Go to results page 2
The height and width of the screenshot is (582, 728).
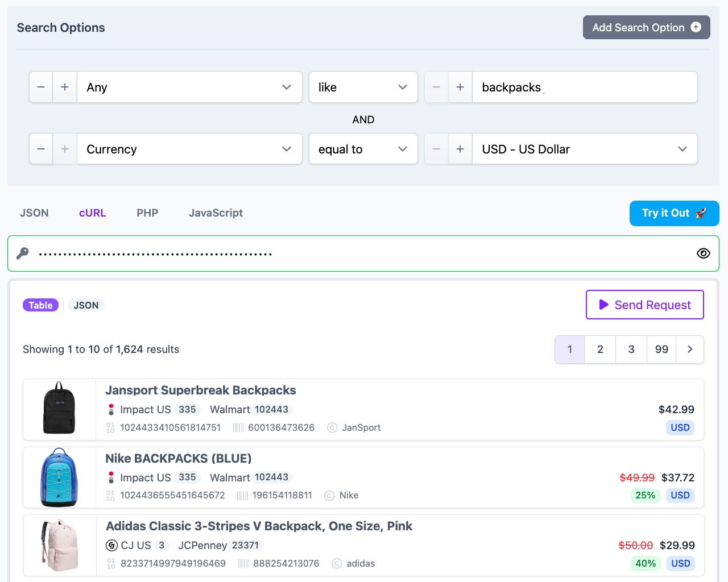600,350
